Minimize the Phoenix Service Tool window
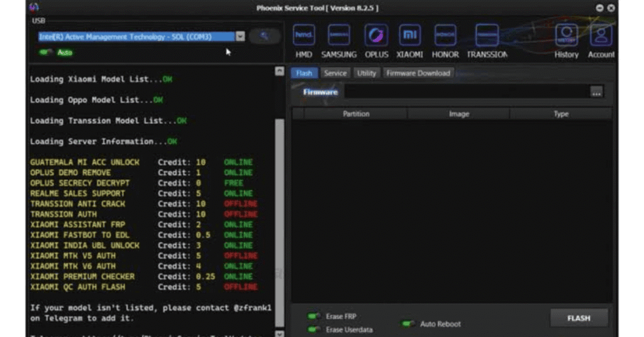 [599, 8]
